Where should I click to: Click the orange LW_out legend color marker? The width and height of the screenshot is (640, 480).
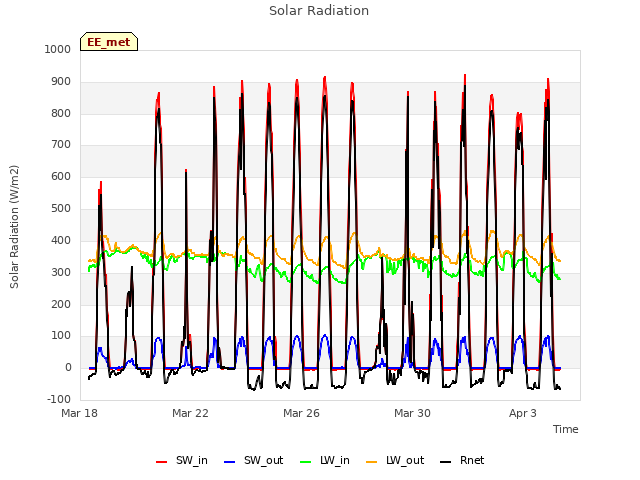[372, 462]
